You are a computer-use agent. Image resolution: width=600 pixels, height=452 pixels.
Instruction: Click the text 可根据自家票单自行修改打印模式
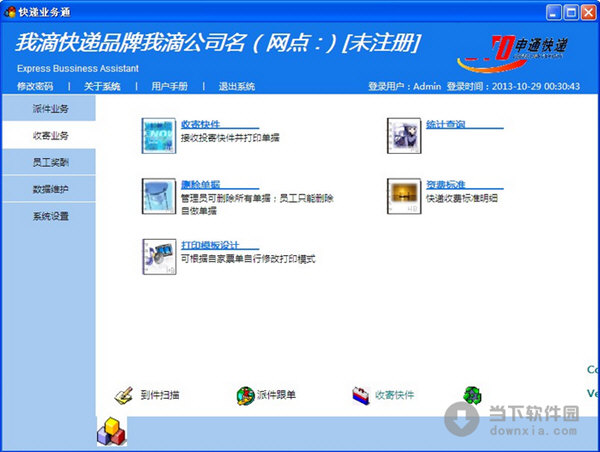tap(248, 259)
